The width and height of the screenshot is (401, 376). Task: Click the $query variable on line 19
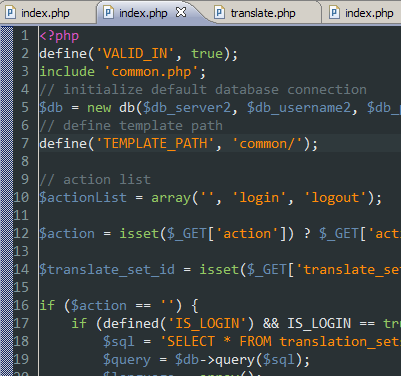(x=127, y=360)
